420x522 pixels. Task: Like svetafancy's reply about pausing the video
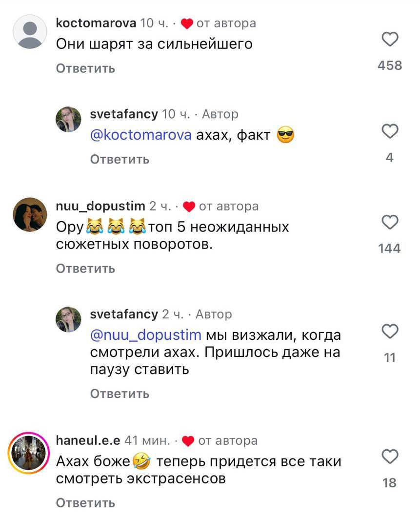pyautogui.click(x=390, y=331)
